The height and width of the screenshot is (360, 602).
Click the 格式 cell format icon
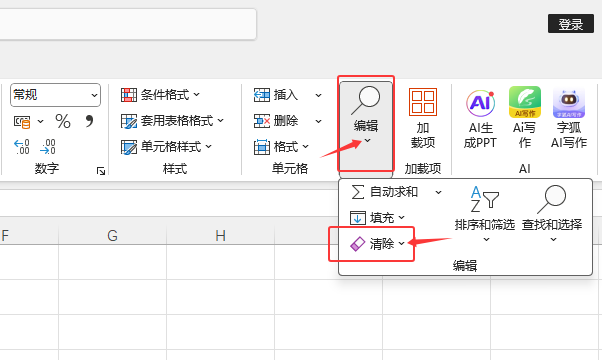262,147
